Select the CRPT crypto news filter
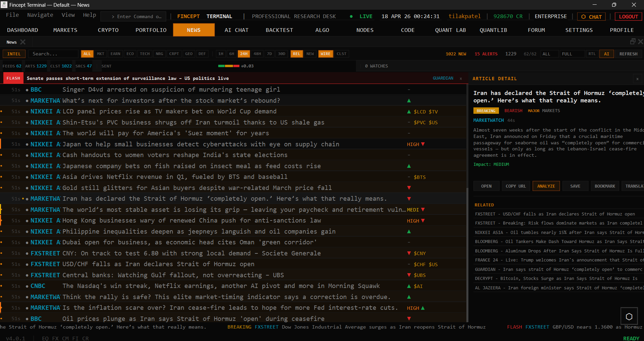 tap(174, 54)
